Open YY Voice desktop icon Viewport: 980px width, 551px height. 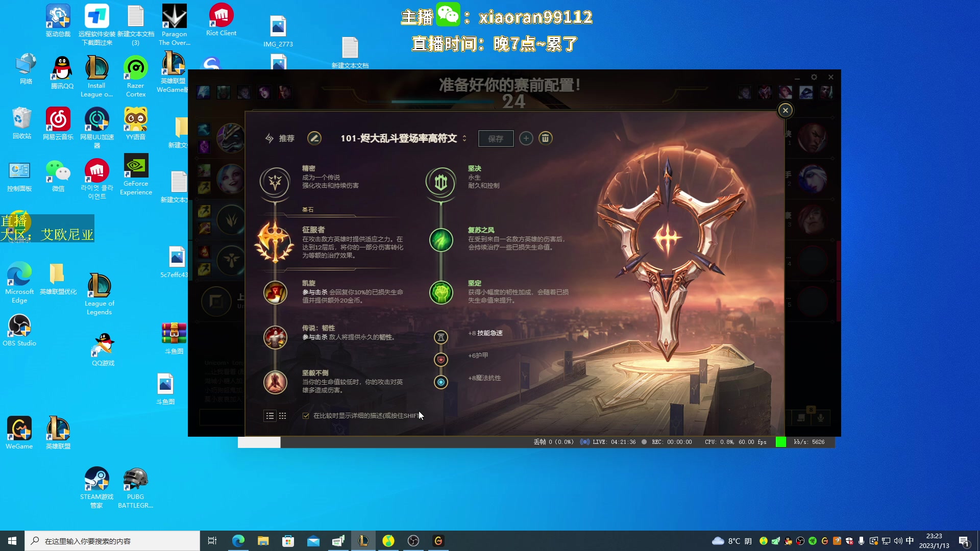pyautogui.click(x=136, y=124)
